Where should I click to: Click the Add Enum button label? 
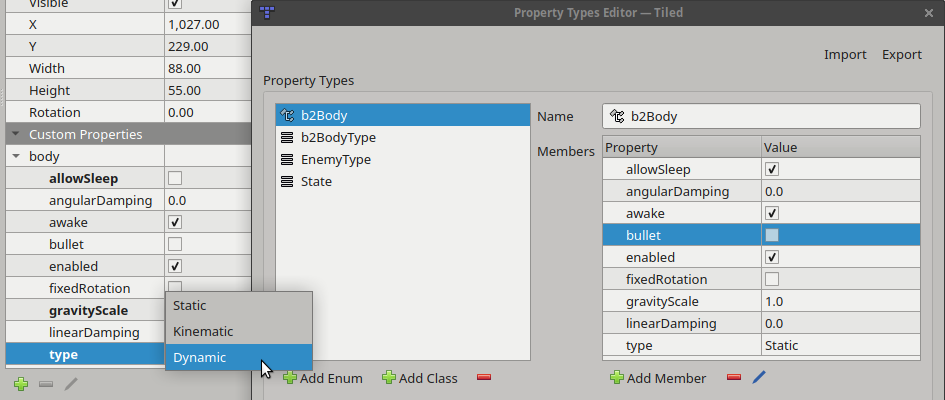coord(331,378)
